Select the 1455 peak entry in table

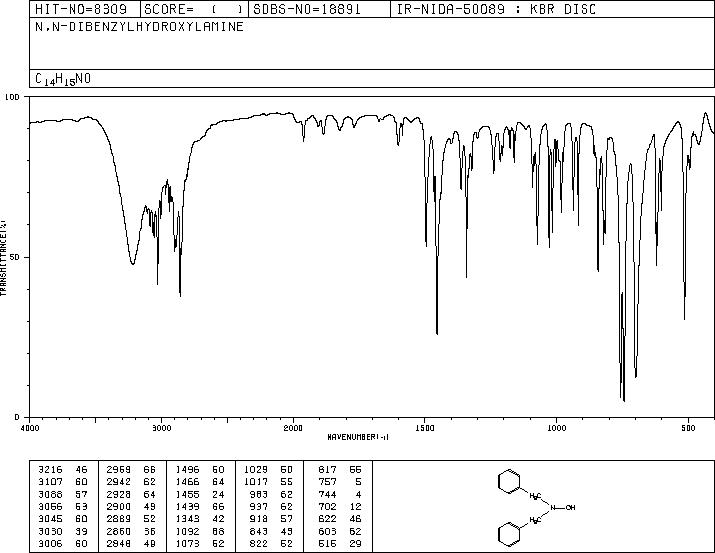(200, 494)
